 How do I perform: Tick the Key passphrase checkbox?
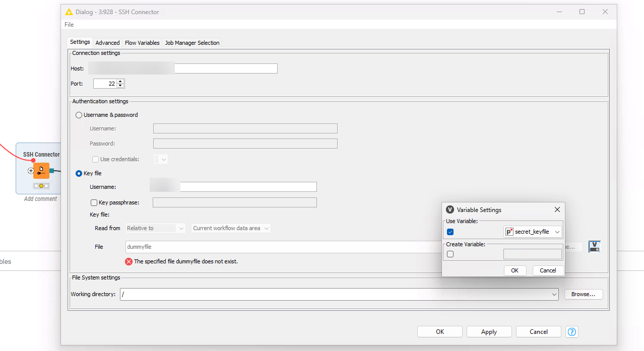click(x=94, y=202)
